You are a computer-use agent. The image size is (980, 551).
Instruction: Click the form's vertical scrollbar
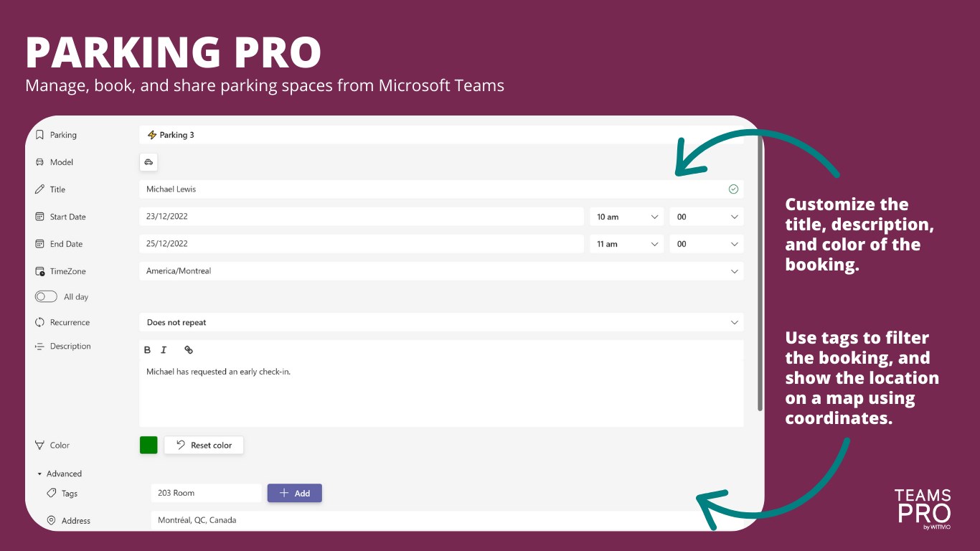point(760,273)
